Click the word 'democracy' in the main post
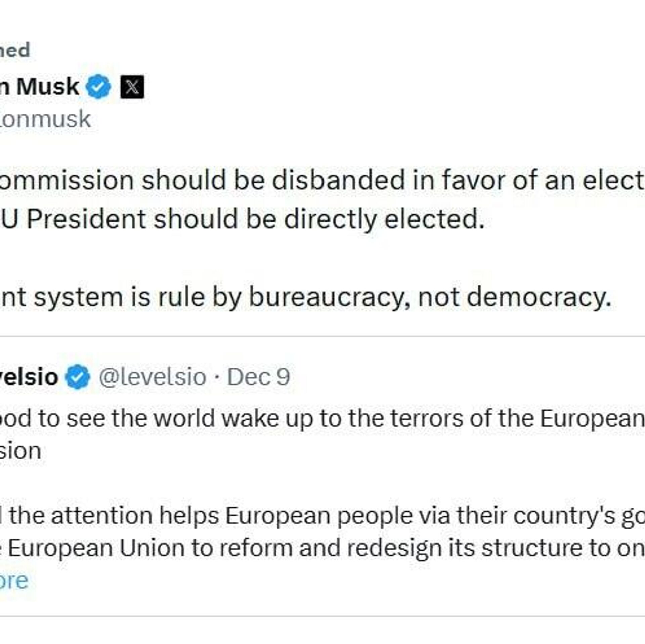Viewport: 645px width, 644px height. pyautogui.click(x=539, y=297)
